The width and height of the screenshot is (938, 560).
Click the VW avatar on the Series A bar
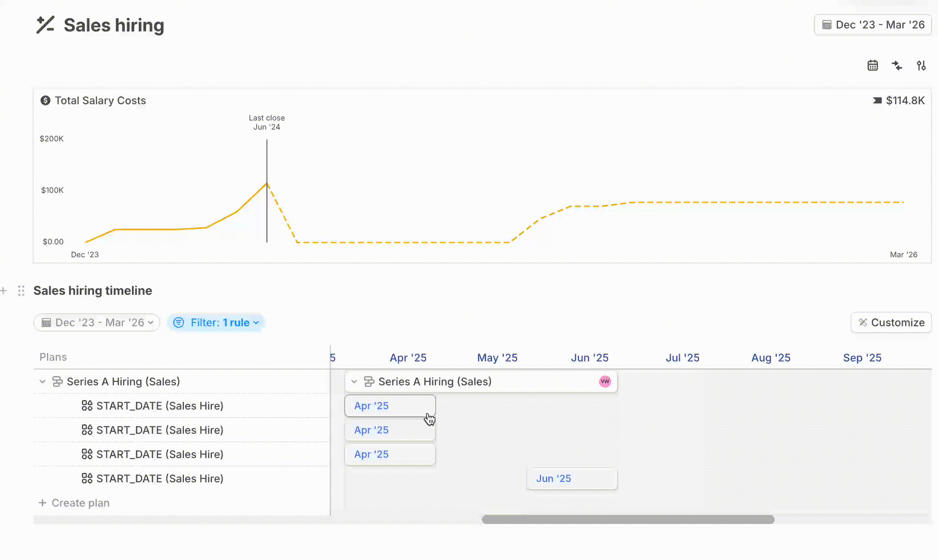coord(605,381)
